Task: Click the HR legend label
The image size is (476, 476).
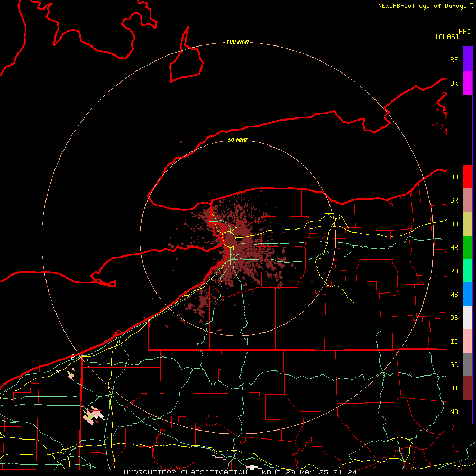Action: point(454,248)
